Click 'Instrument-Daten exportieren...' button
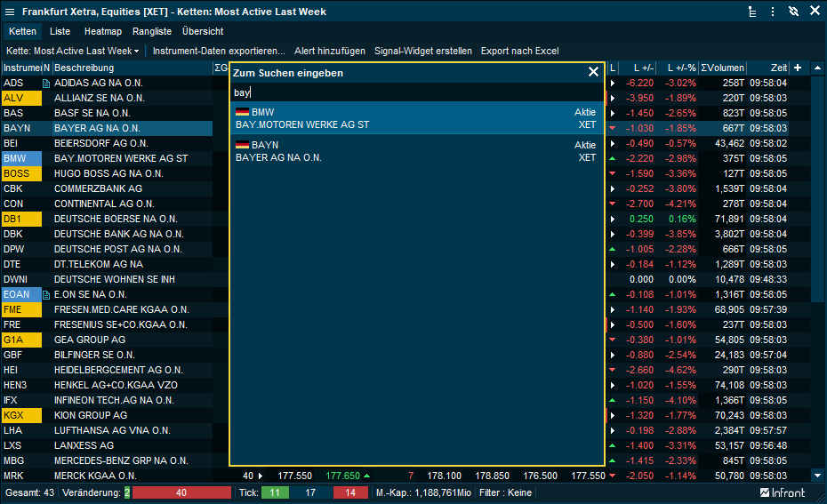The height and width of the screenshot is (504, 827). (x=219, y=51)
